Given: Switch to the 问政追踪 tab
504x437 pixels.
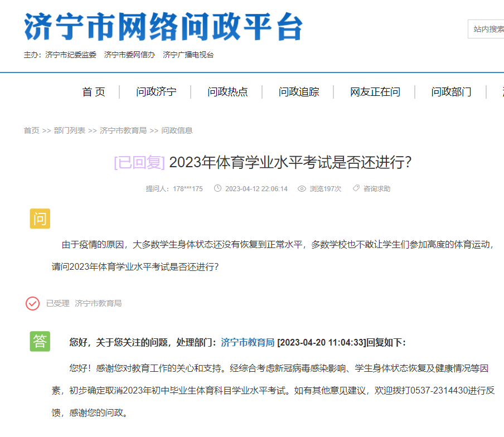Looking at the screenshot, I should click(298, 92).
